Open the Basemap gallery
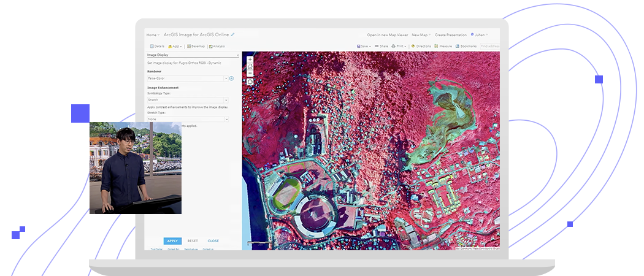644x276 pixels. [x=196, y=46]
